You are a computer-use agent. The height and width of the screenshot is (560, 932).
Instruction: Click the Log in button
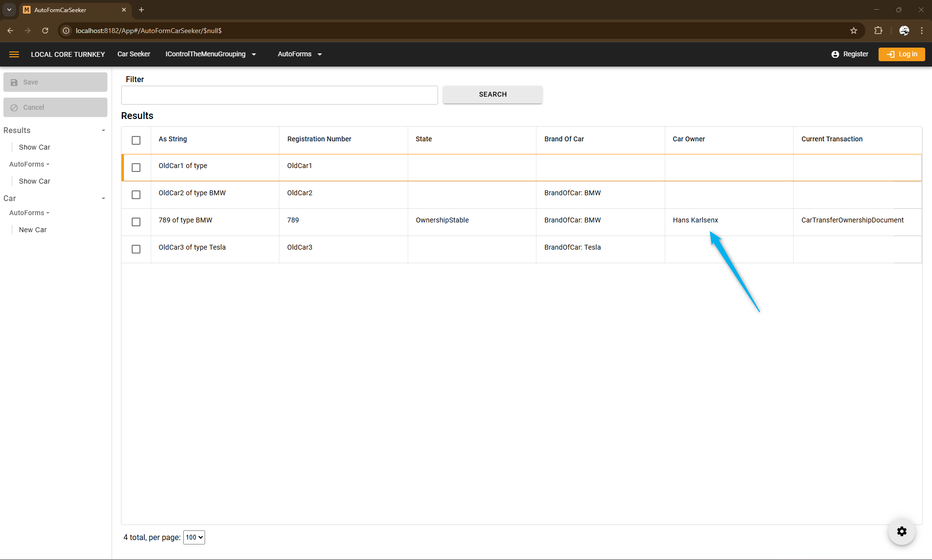tap(901, 54)
